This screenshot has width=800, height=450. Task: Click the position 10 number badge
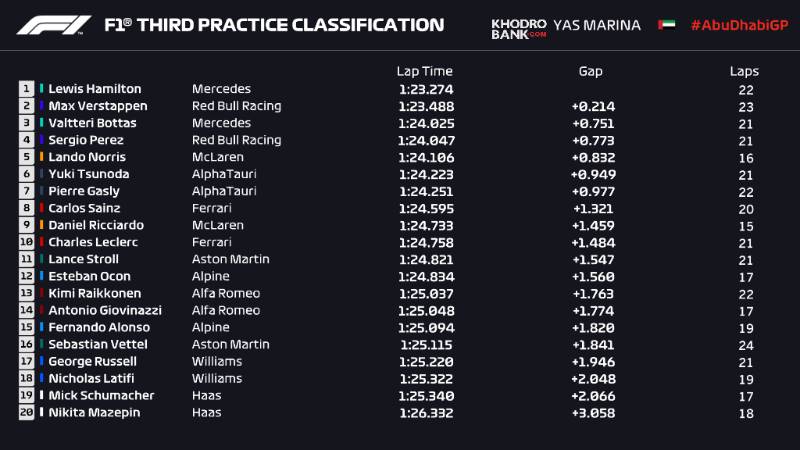pyautogui.click(x=25, y=242)
